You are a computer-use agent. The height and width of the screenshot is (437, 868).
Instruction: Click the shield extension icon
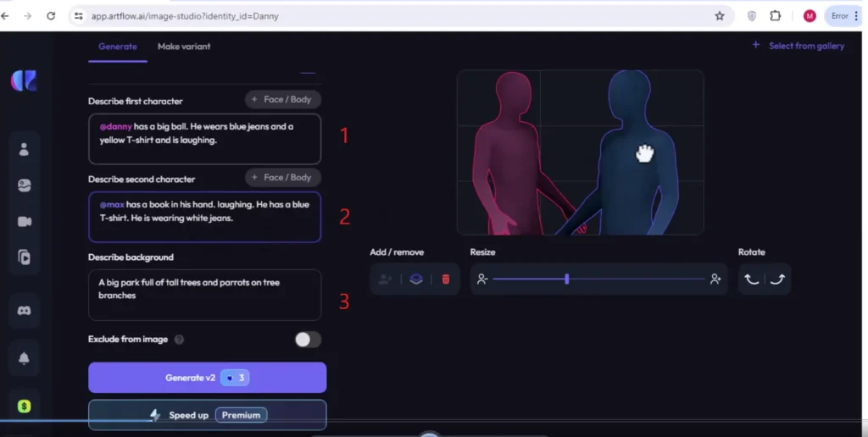point(752,16)
